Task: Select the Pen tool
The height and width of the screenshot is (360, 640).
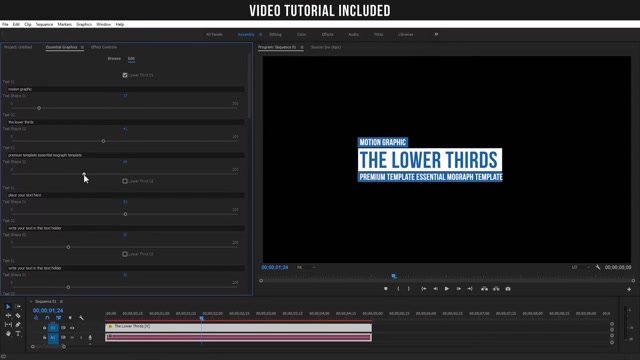Action: [18, 324]
